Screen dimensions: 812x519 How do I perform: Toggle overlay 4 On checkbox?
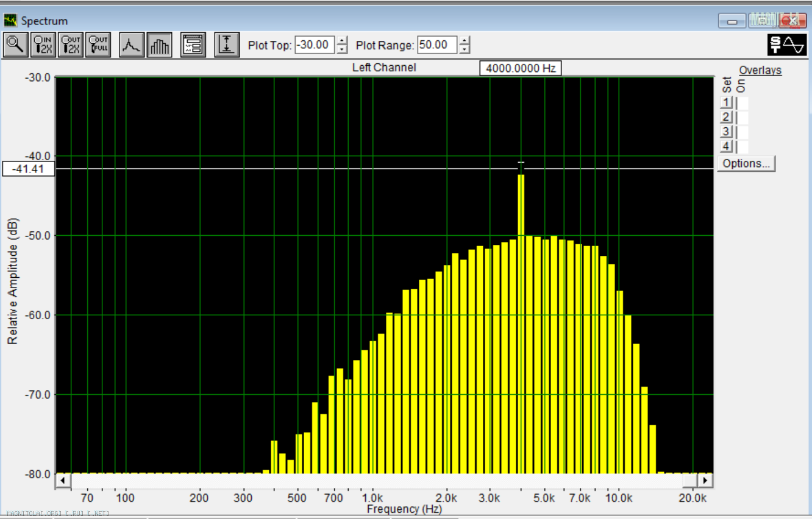(x=742, y=146)
